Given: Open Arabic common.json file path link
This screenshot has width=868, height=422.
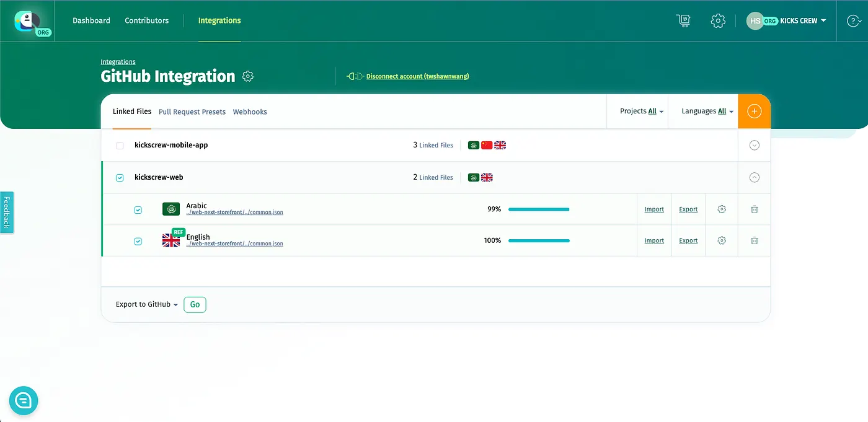Looking at the screenshot, I should pyautogui.click(x=234, y=213).
